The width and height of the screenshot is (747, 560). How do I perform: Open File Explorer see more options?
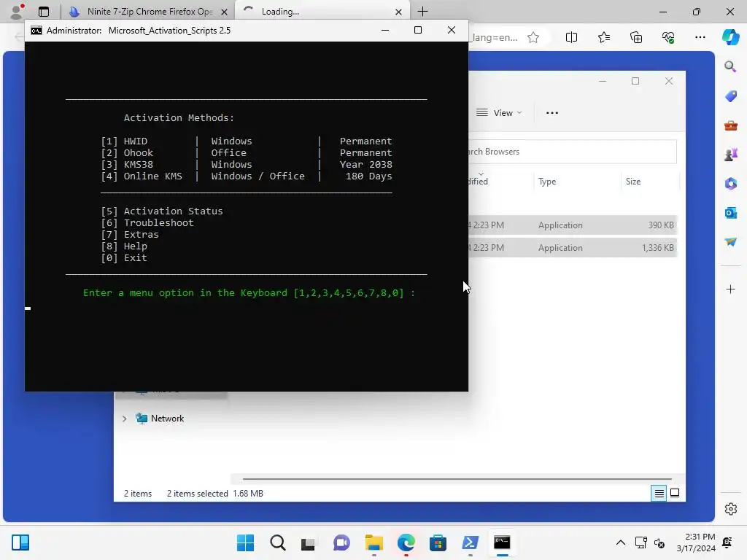click(552, 113)
